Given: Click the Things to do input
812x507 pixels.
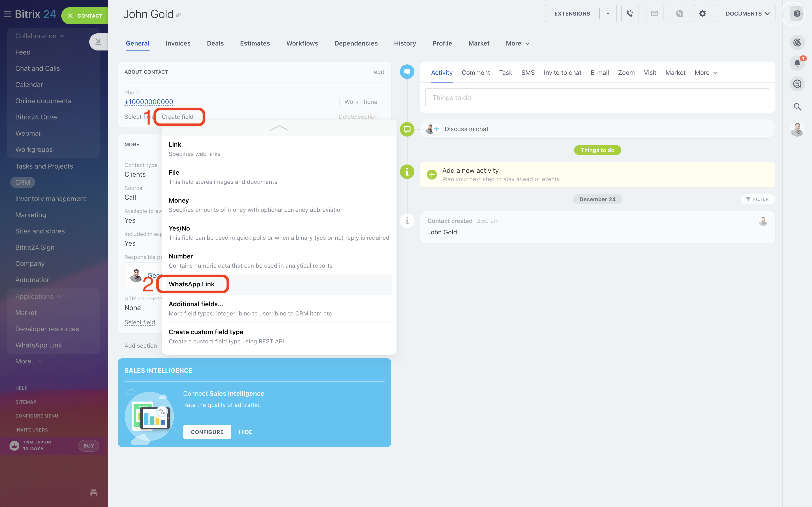Looking at the screenshot, I should pyautogui.click(x=597, y=98).
